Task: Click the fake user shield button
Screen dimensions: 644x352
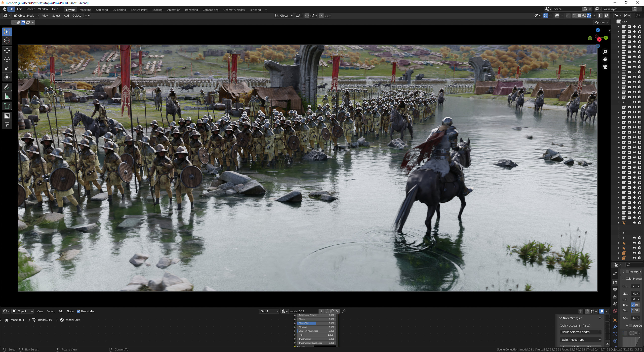Action: [327, 311]
